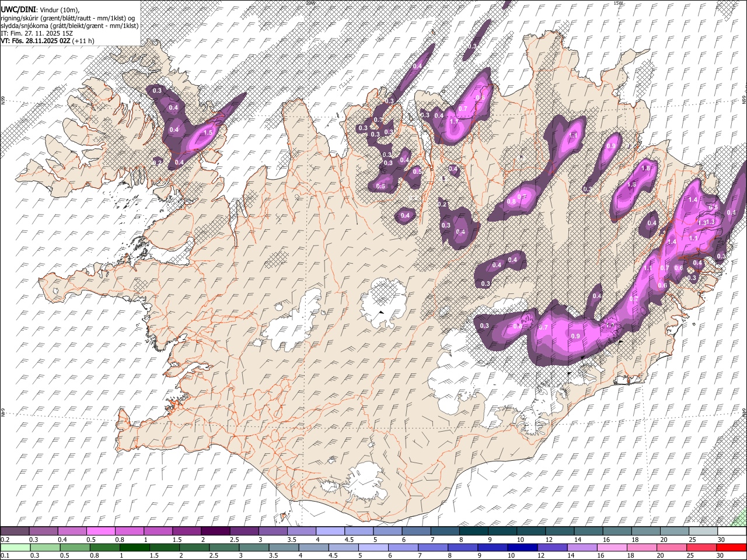Pick the bright pink swatch at 0.5 in upper legend
The width and height of the screenshot is (747, 560).
100,531
